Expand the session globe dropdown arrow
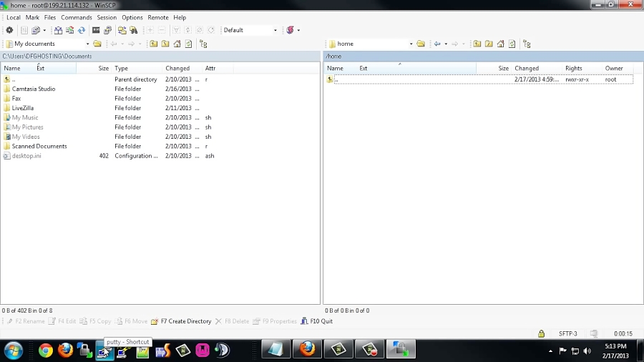Viewport: 644px width, 362px height. tap(298, 30)
